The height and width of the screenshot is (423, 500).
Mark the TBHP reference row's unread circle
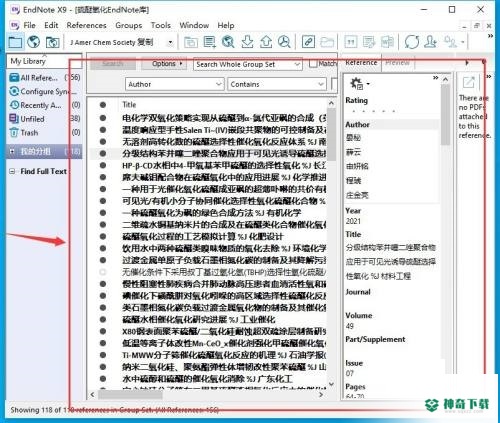[103, 272]
